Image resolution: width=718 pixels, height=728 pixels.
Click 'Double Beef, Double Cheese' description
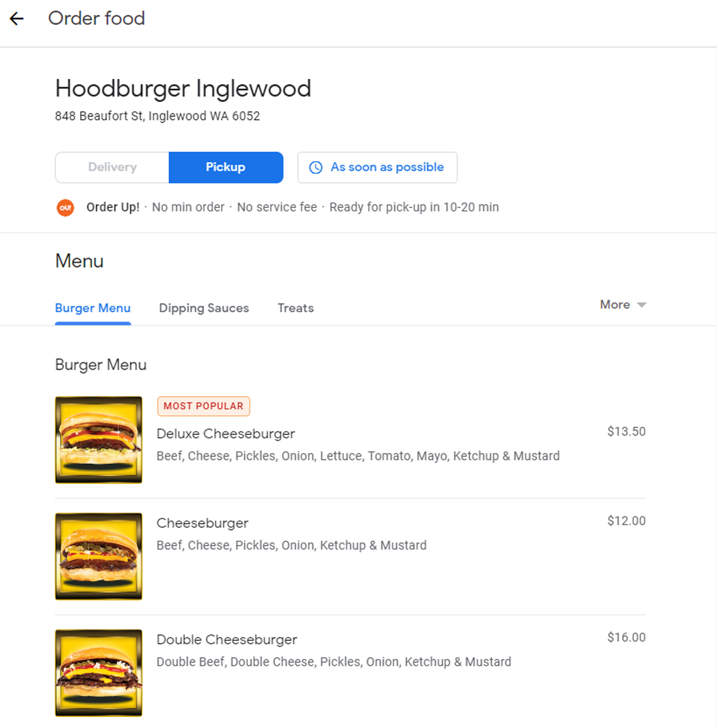pyautogui.click(x=334, y=662)
